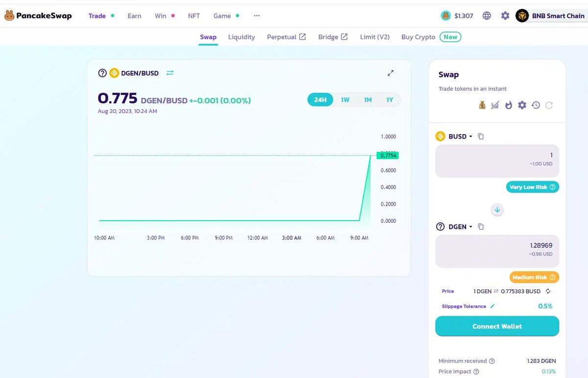Open global settings gear in header
Screen dimensions: 588x378
point(505,16)
